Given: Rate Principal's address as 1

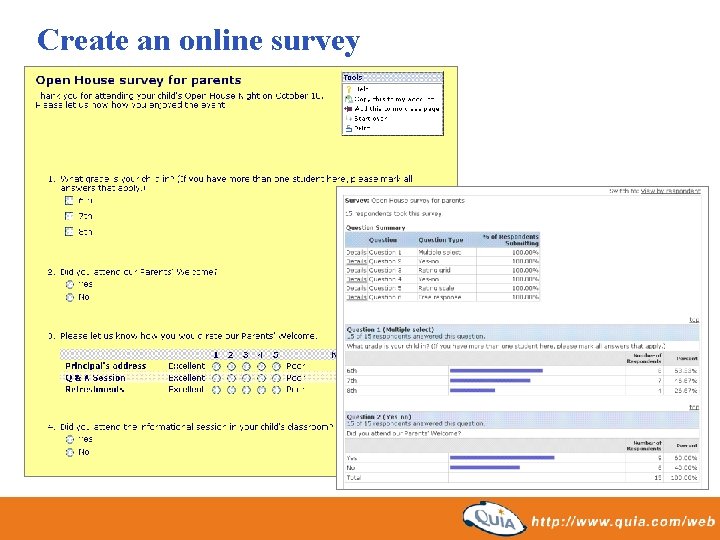Looking at the screenshot, I should 216,366.
